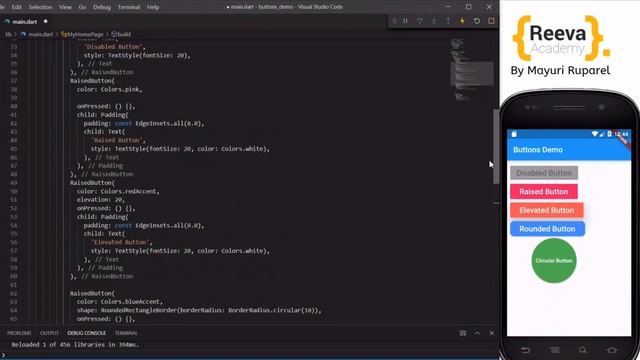Click the code minimap
Image resolution: width=640 pixels, height=360 pixels.
click(471, 69)
